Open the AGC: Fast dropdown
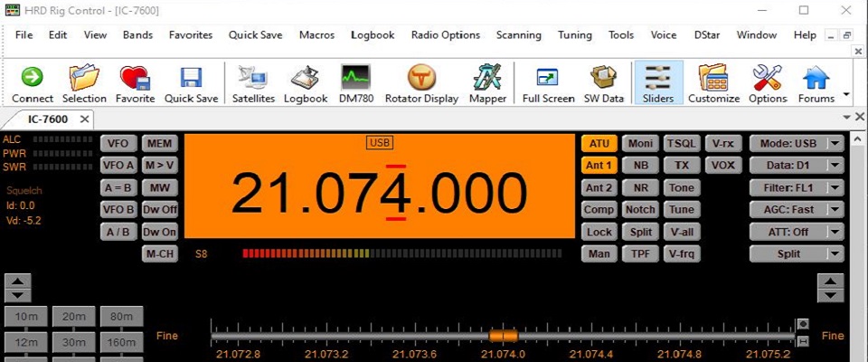Image resolution: width=868 pixels, height=362 pixels. (x=797, y=210)
